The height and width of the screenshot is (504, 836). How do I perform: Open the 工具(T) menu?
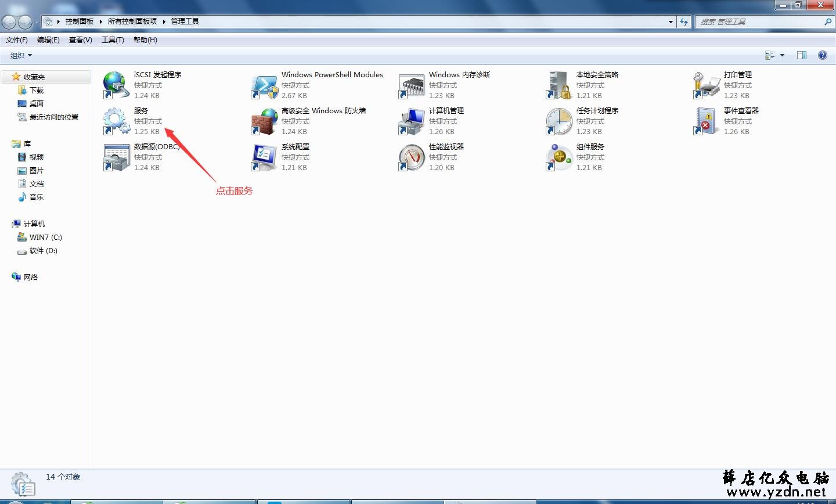pyautogui.click(x=113, y=39)
